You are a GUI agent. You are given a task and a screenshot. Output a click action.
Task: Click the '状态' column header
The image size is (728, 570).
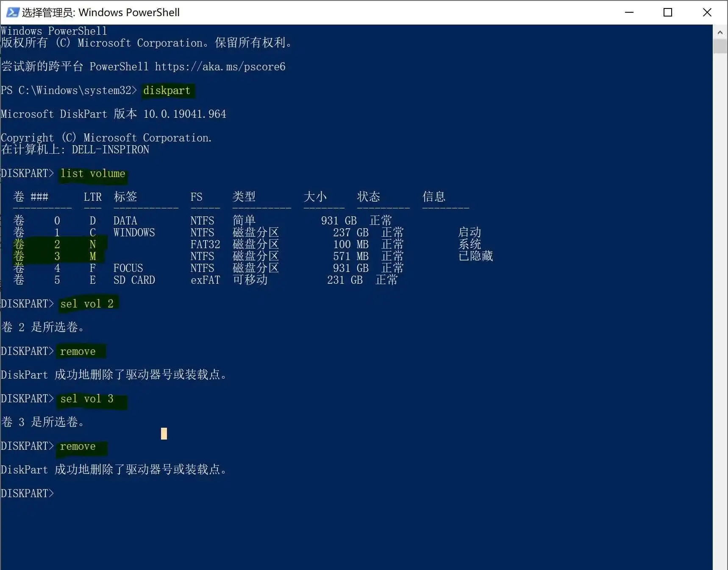(x=369, y=197)
